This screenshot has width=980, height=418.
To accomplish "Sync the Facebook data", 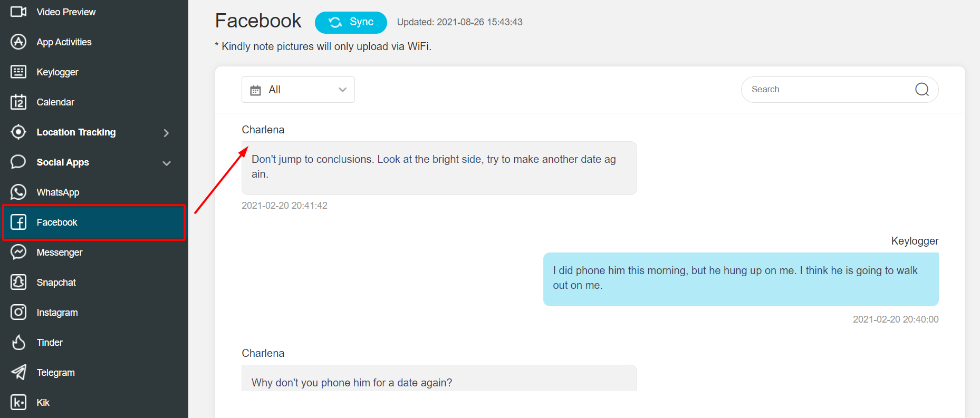I will pos(351,22).
